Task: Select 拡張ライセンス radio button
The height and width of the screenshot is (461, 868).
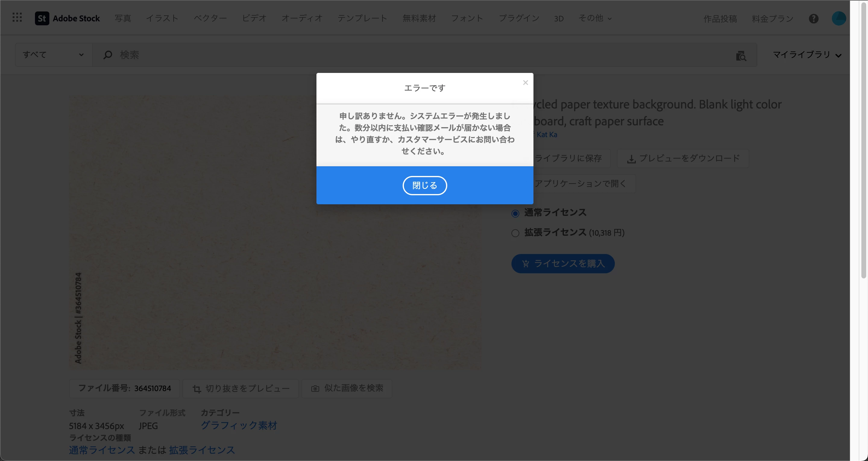Action: pos(515,233)
